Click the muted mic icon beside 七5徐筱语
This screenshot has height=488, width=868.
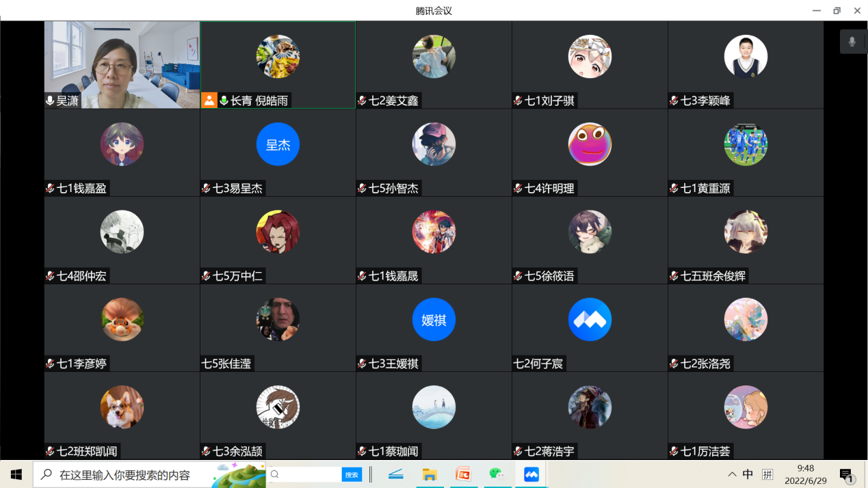pos(518,275)
